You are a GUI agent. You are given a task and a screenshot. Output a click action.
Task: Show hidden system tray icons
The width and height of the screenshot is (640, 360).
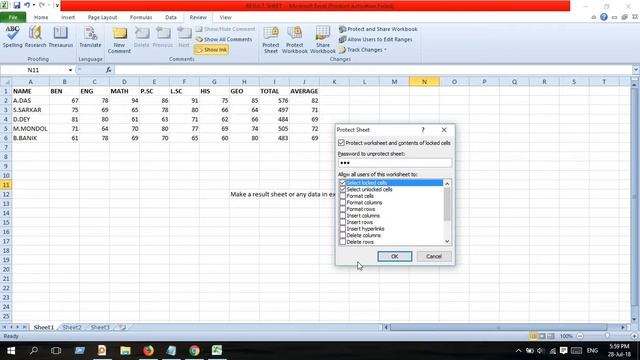click(518, 351)
